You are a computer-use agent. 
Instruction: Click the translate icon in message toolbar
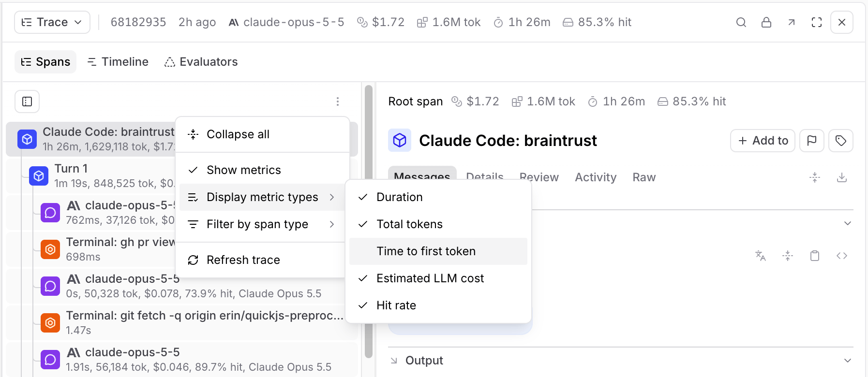point(761,256)
